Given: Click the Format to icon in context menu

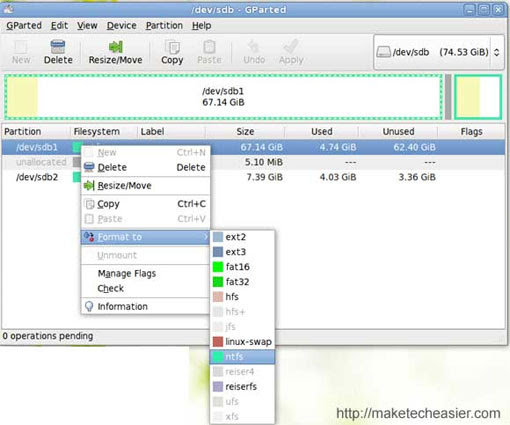Looking at the screenshot, I should tap(89, 237).
